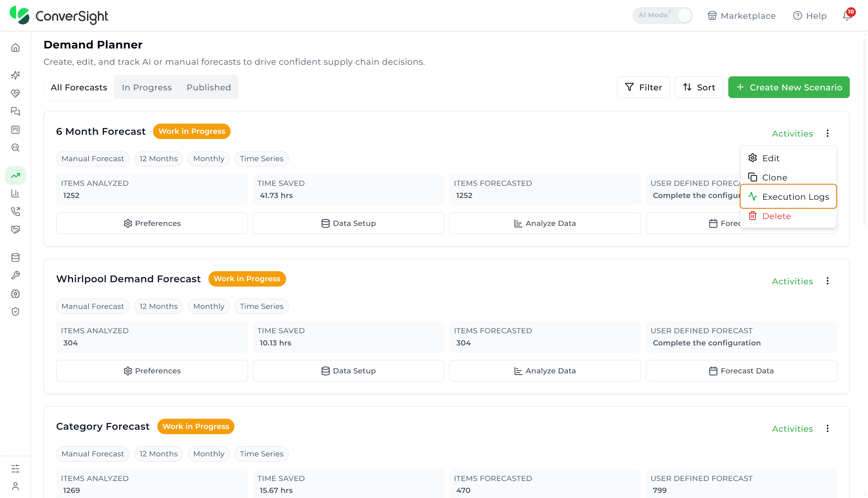Toggle the AI Mode switch

coord(662,15)
